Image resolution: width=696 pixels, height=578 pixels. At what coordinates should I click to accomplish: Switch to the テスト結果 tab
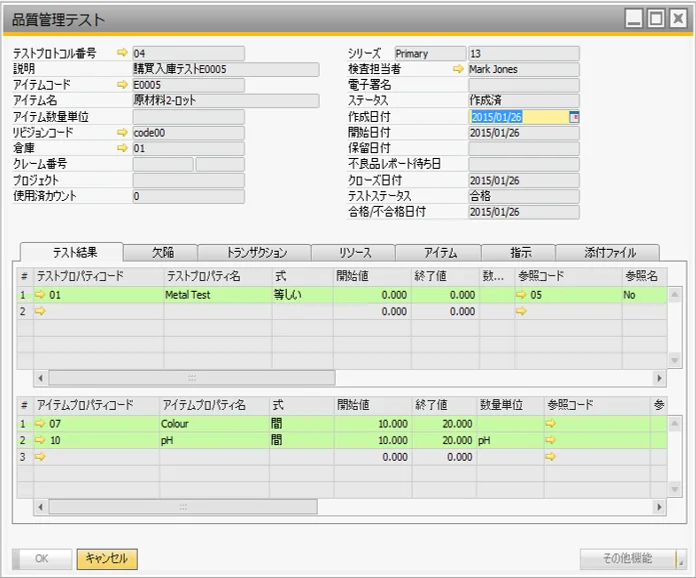point(72,252)
